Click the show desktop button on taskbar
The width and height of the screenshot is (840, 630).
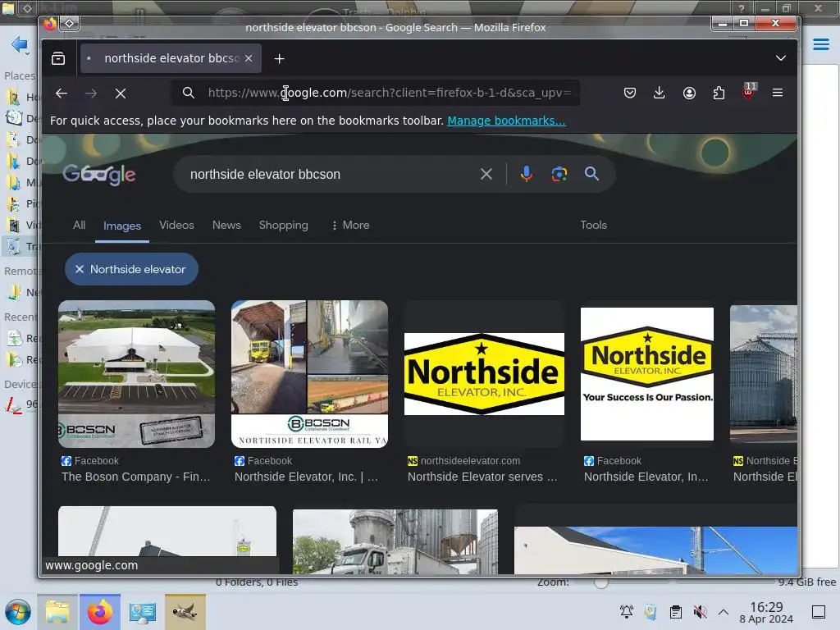coord(819,612)
